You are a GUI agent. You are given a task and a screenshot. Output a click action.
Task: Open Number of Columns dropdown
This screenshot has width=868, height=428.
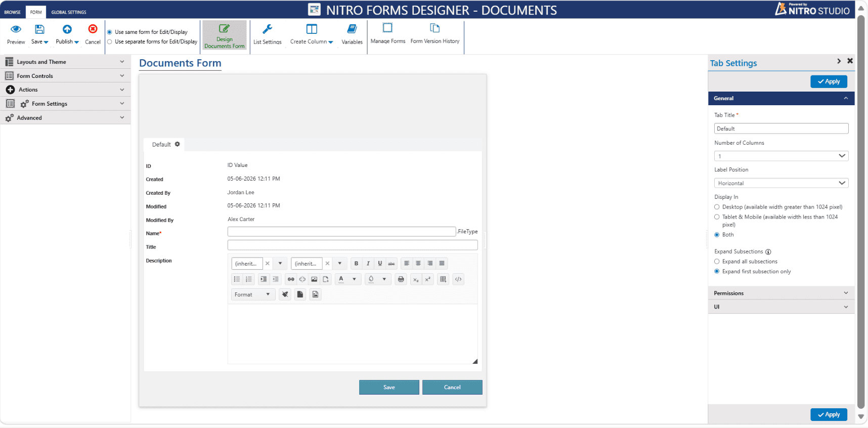(x=781, y=156)
